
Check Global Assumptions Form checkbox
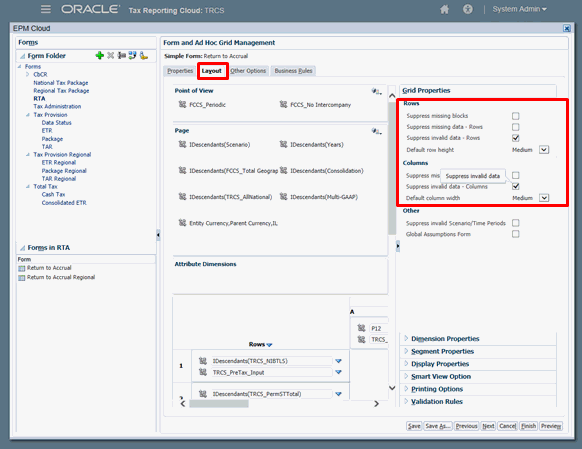coord(516,234)
